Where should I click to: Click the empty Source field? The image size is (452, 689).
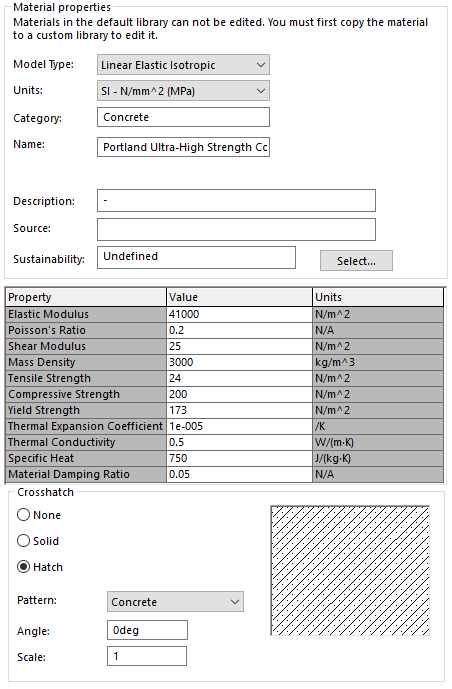click(236, 229)
